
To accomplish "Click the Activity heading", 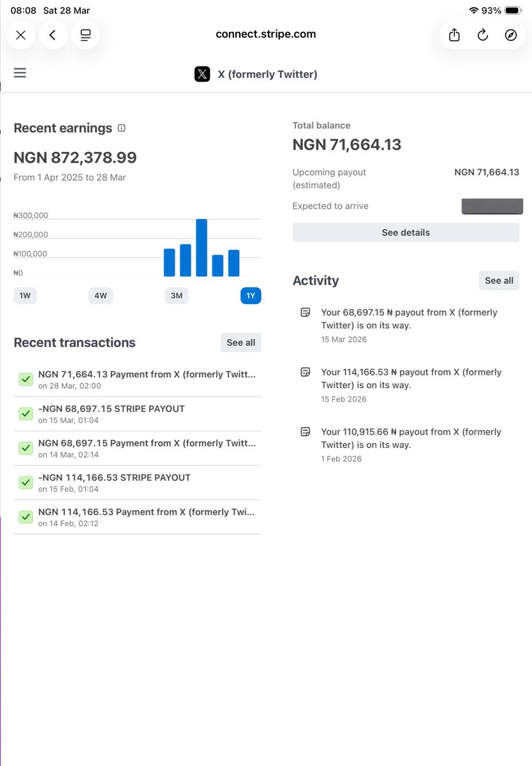I will point(316,281).
